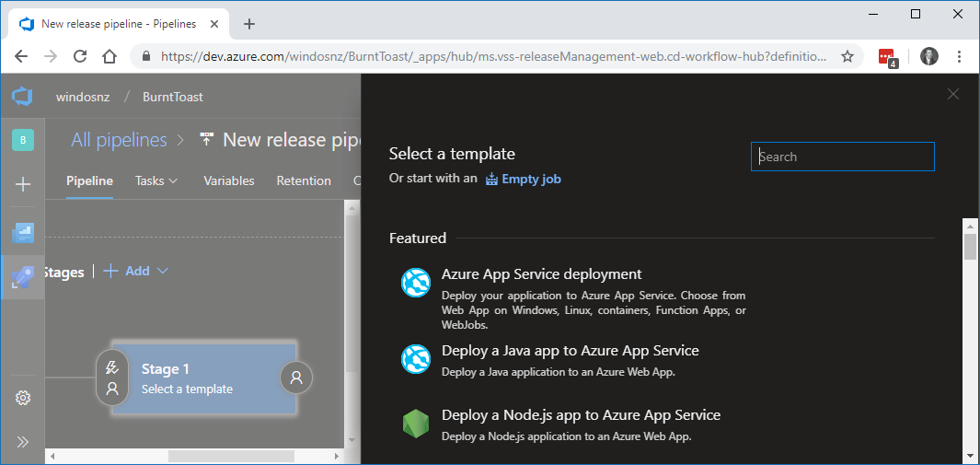
Task: Select the Stage 1 box
Action: 203,378
